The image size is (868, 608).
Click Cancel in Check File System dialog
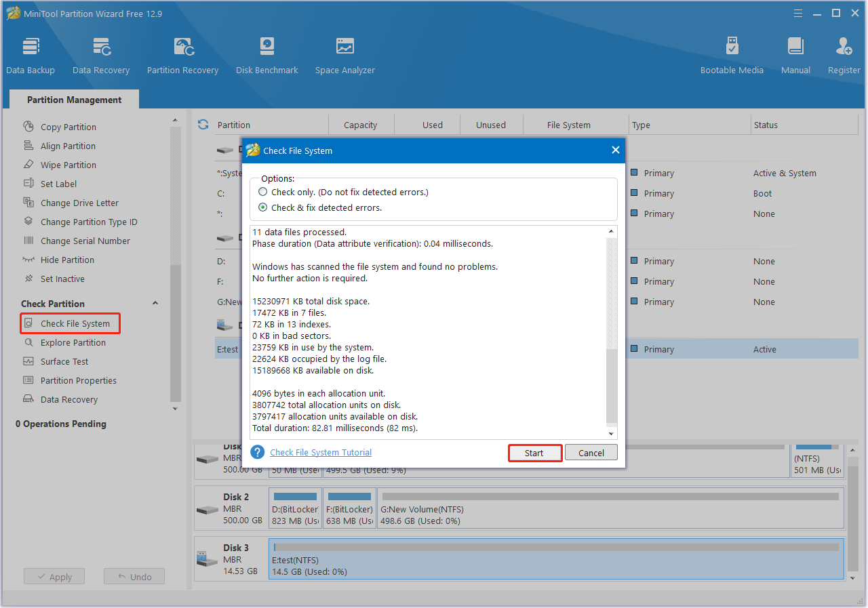coord(591,453)
